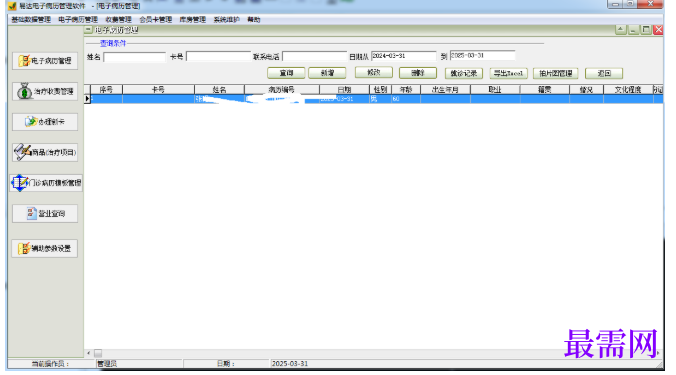Open 就诊记录 button
676x375 pixels.
tap(463, 74)
